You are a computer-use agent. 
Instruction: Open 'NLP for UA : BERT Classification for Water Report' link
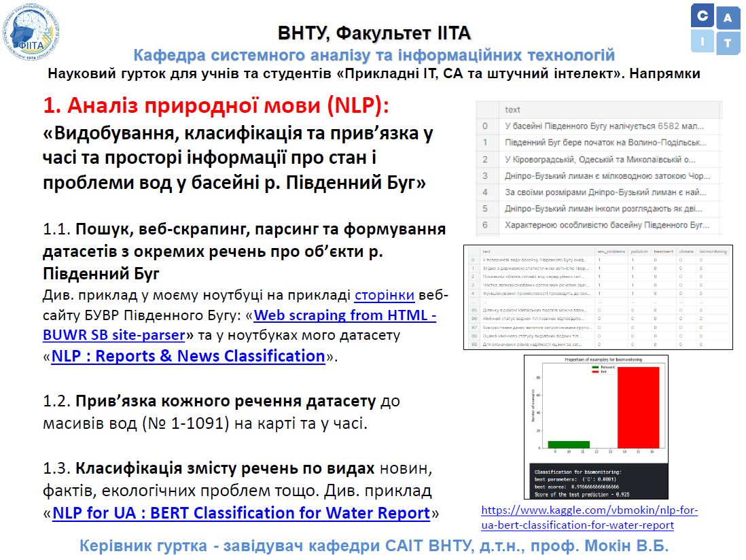click(x=241, y=513)
